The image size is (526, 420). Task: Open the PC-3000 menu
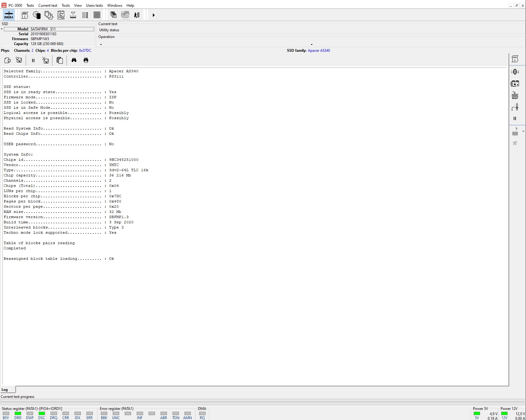(x=15, y=6)
